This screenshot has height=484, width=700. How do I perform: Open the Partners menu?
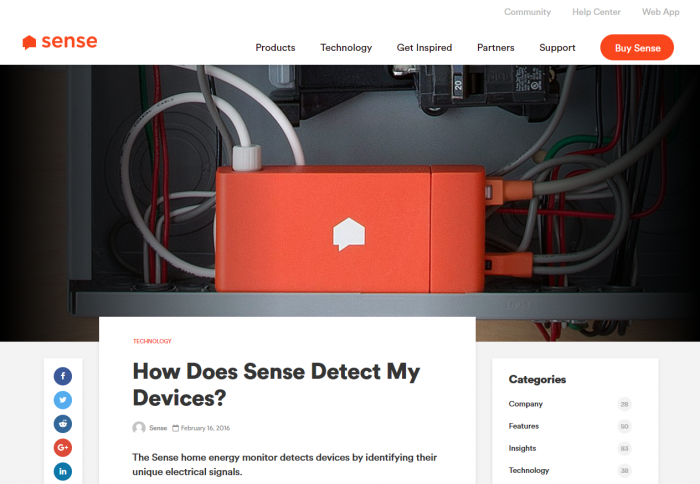[496, 47]
